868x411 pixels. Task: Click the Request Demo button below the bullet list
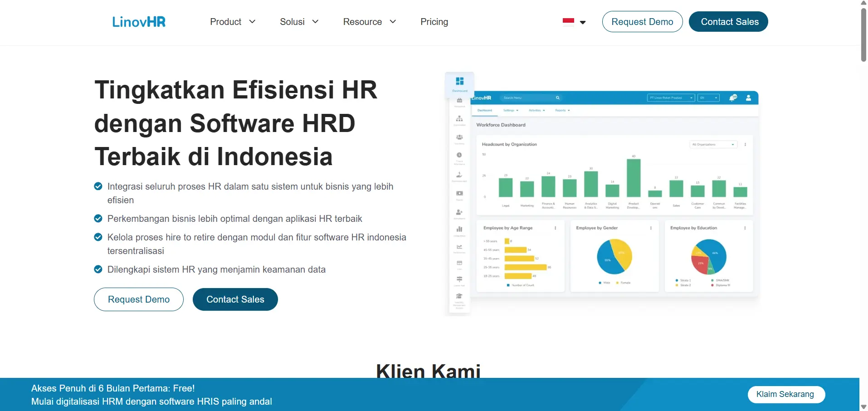pos(139,299)
